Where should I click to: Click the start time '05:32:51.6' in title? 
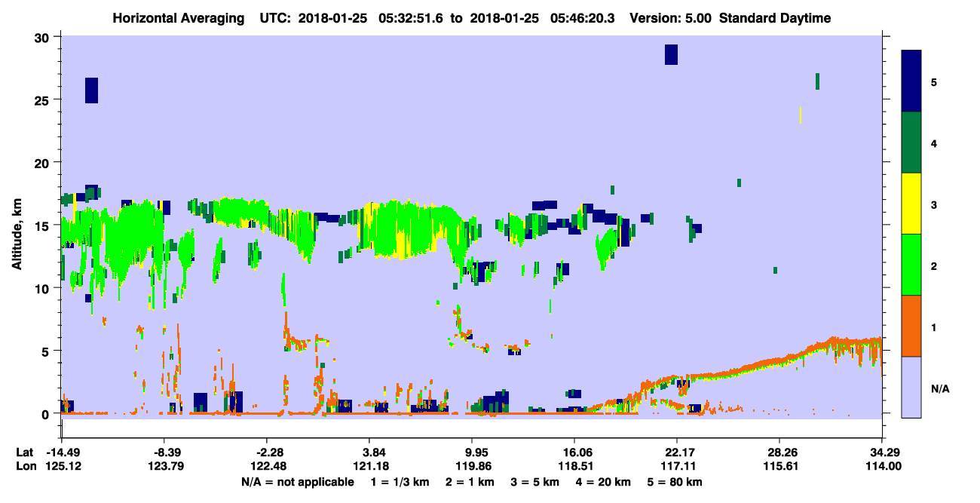412,18
